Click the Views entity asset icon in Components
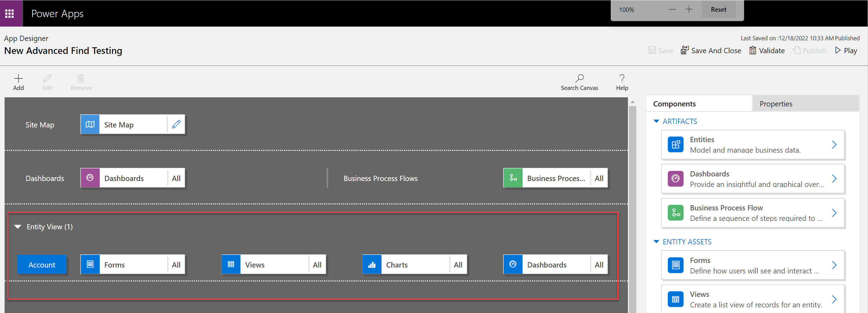Screen dimensions: 868x313 (675, 299)
